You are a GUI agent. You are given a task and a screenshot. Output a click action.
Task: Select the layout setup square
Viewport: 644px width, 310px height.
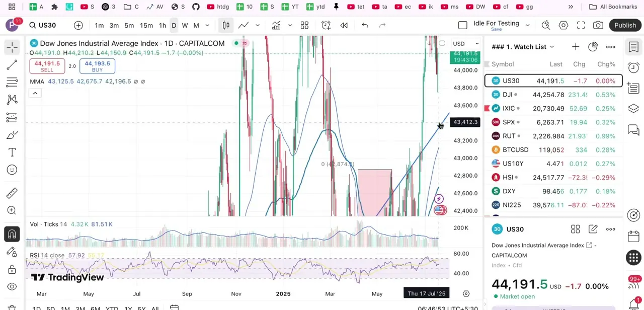(x=463, y=25)
